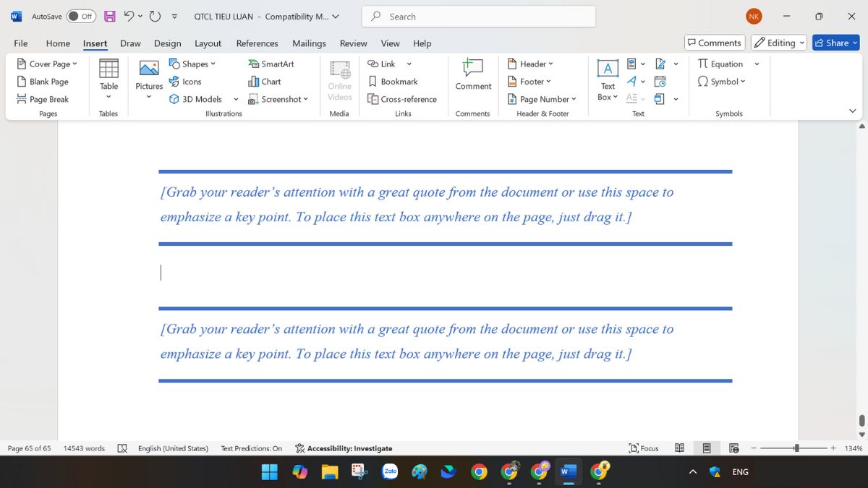Open the NK account profile
868x488 pixels.
pos(754,16)
